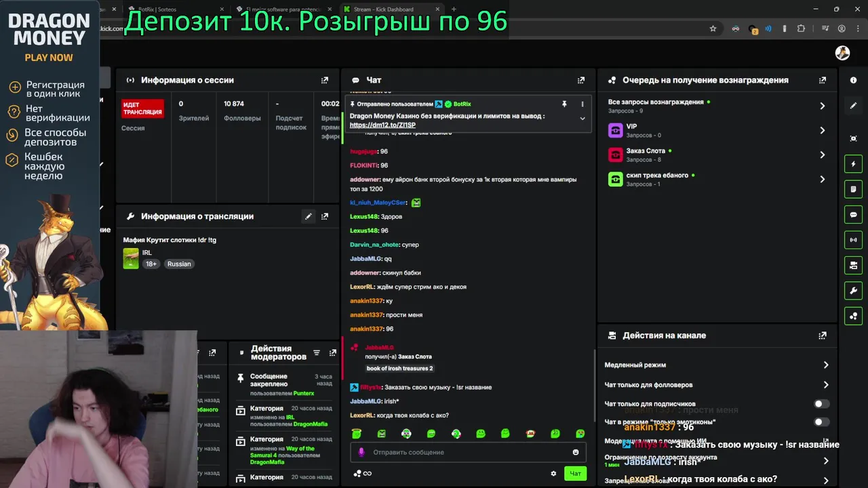Pop out the Session information panel
This screenshot has height=488, width=868.
click(325, 80)
